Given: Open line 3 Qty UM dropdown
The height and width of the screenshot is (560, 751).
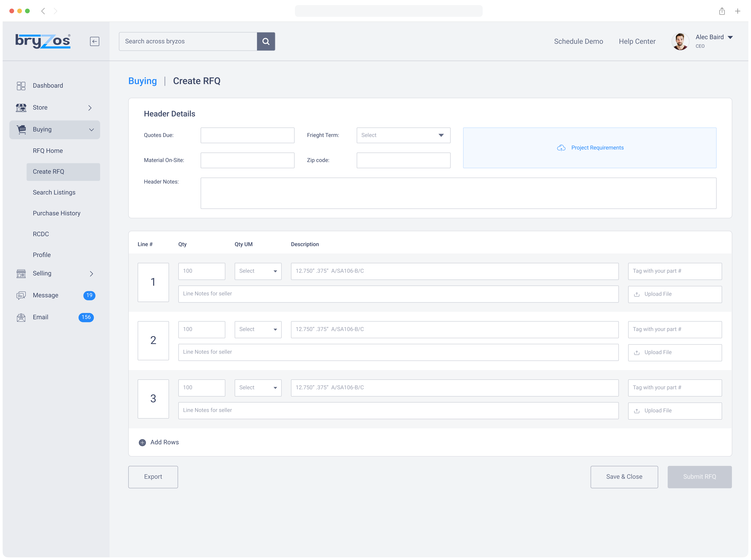Looking at the screenshot, I should (x=258, y=388).
